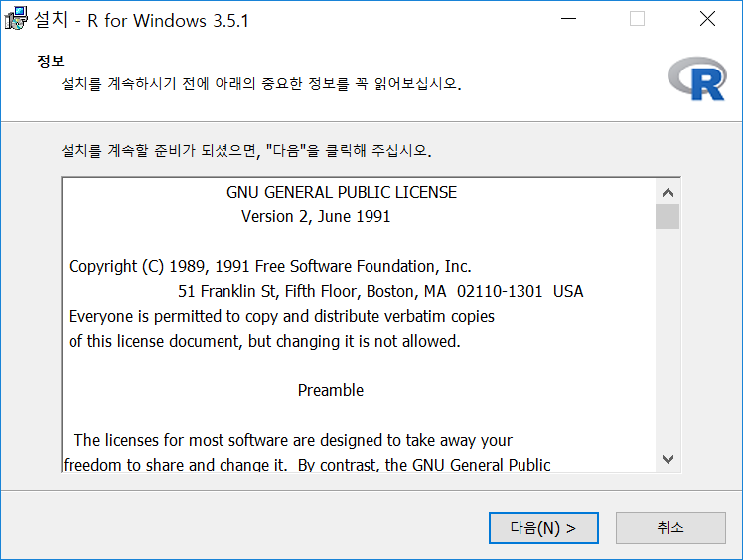Cancel setup with the 취소 button

[x=670, y=528]
